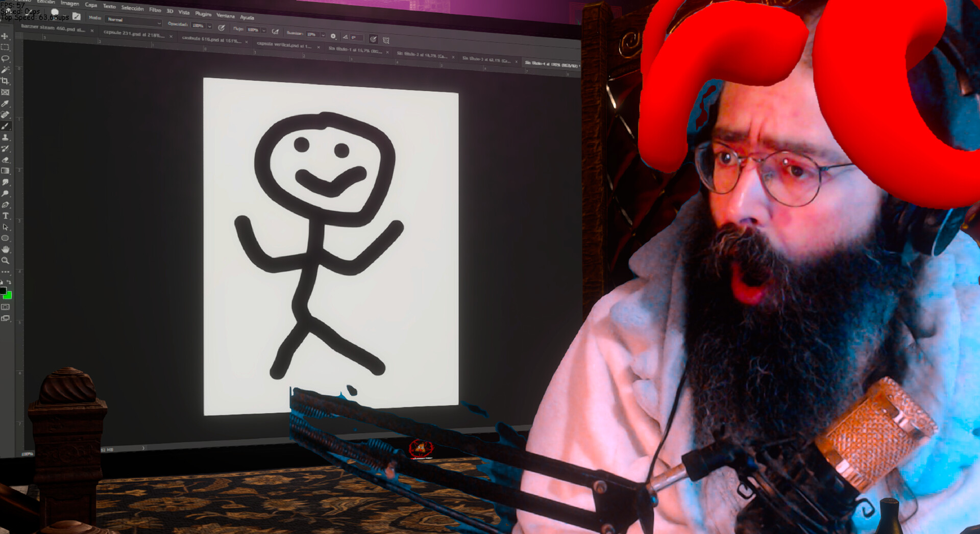Open the Filtro menu

click(155, 10)
